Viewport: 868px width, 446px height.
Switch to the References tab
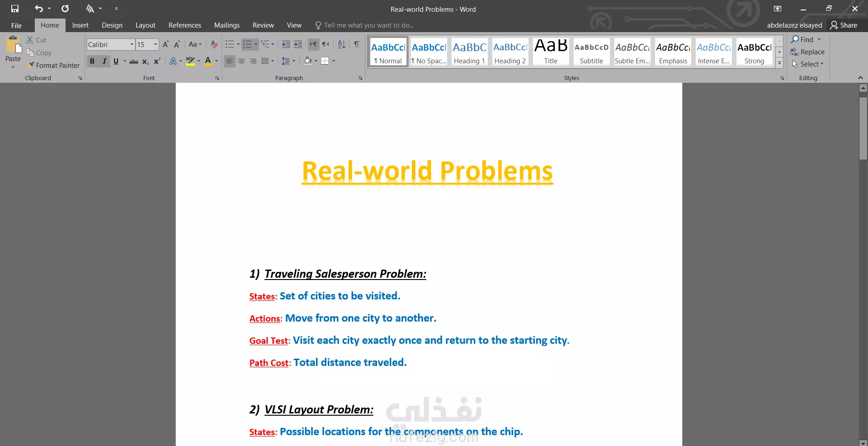click(185, 25)
